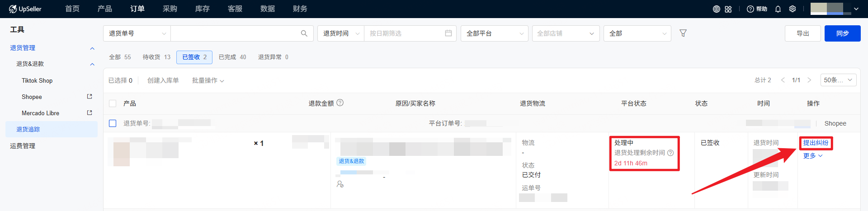Image resolution: width=868 pixels, height=211 pixels.
Task: Click the blue 同步 button
Action: click(x=842, y=33)
